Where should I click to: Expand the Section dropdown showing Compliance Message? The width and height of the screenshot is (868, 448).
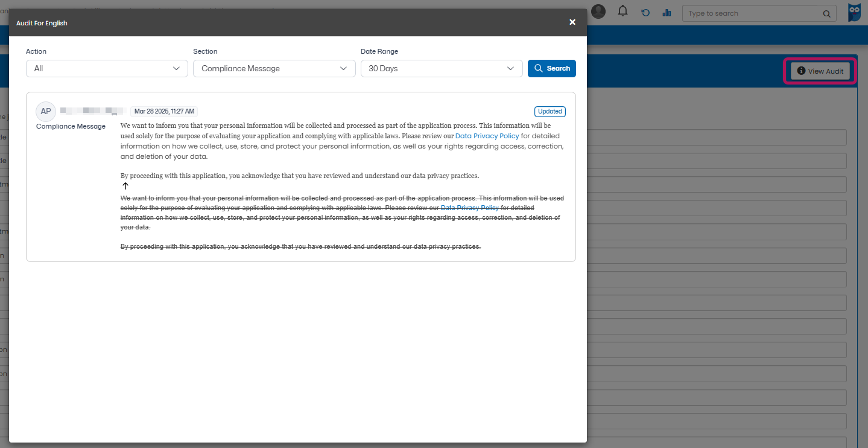point(274,69)
